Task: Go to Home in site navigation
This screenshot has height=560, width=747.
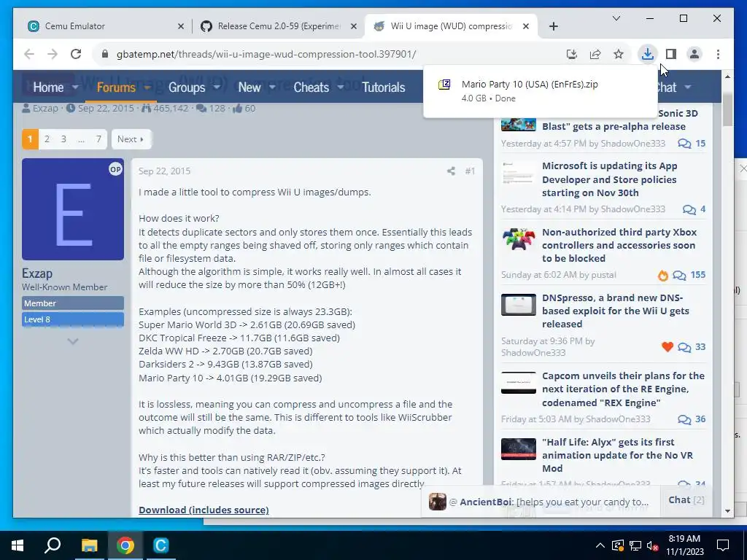Action: click(48, 87)
